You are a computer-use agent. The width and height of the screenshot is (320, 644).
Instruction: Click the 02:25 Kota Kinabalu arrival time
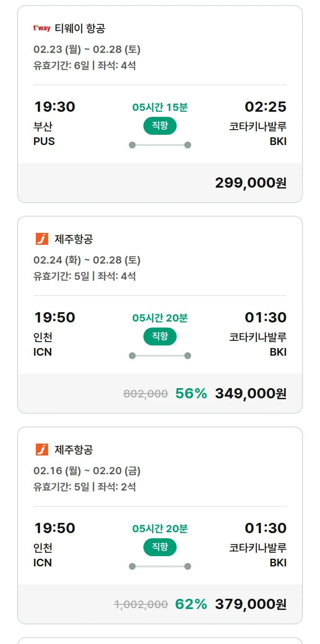(265, 107)
